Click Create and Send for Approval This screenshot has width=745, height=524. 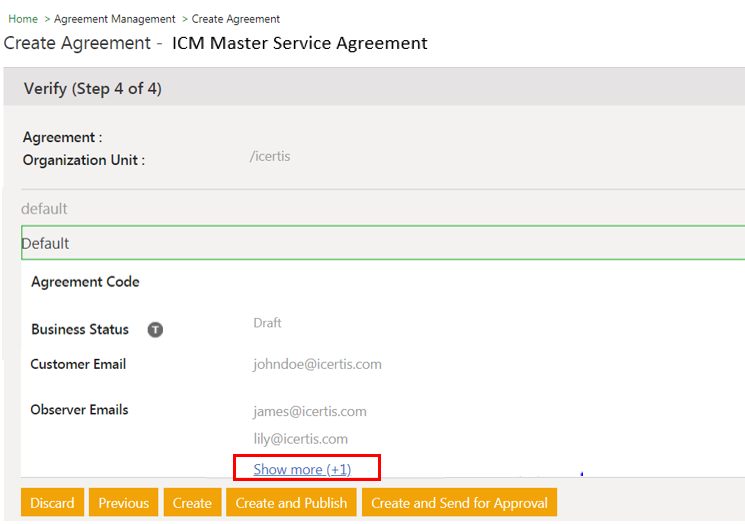click(459, 503)
